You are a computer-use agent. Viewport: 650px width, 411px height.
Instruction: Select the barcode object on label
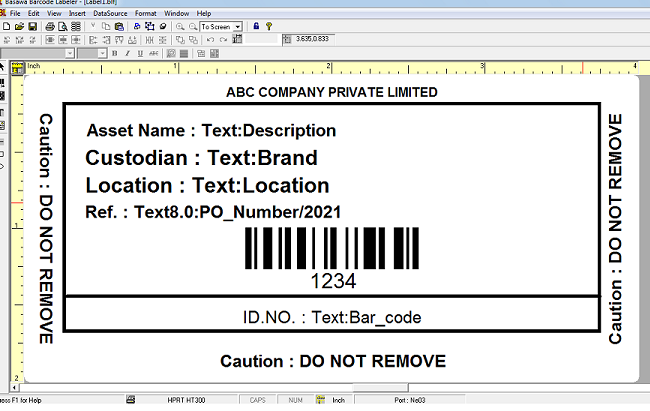(x=332, y=248)
